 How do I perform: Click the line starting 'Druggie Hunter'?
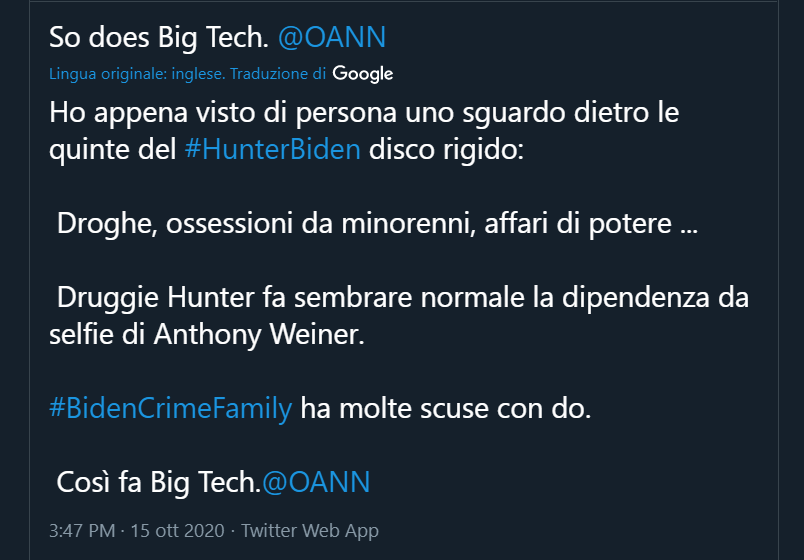pos(402,297)
